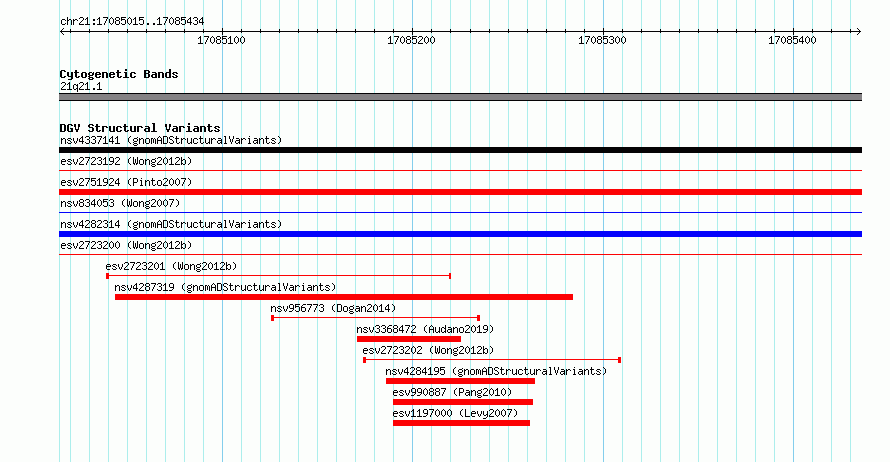The width and height of the screenshot is (890, 462).
Task: Open nsv4284195 gnomADStructuralVariants label
Action: tap(496, 371)
